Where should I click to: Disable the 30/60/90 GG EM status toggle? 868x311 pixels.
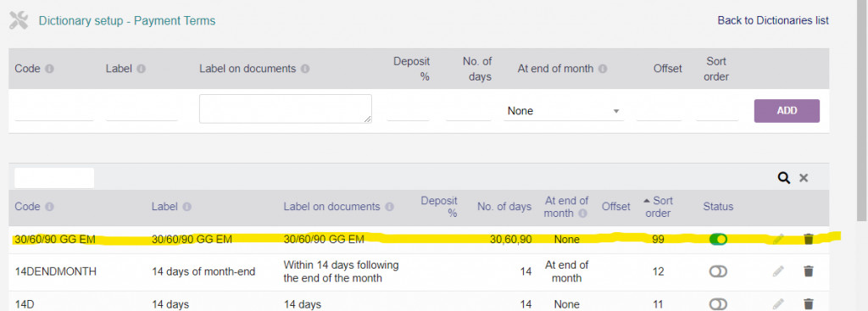point(718,239)
